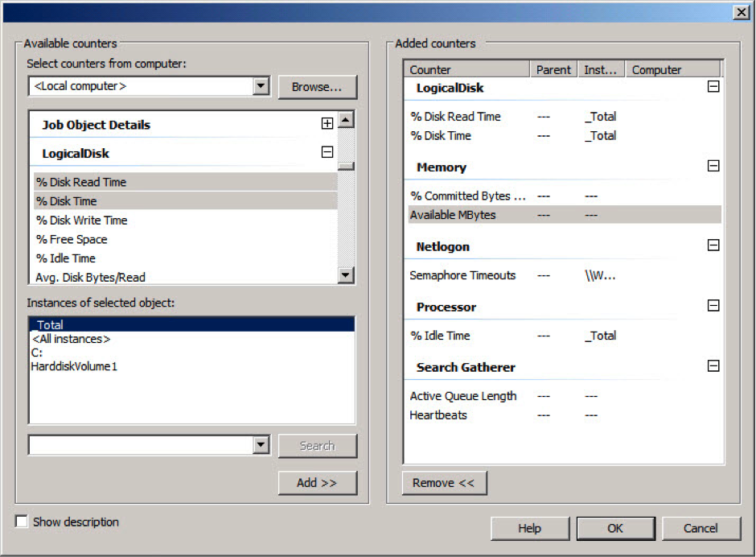Select HarddiskVolume1 instance

point(74,366)
